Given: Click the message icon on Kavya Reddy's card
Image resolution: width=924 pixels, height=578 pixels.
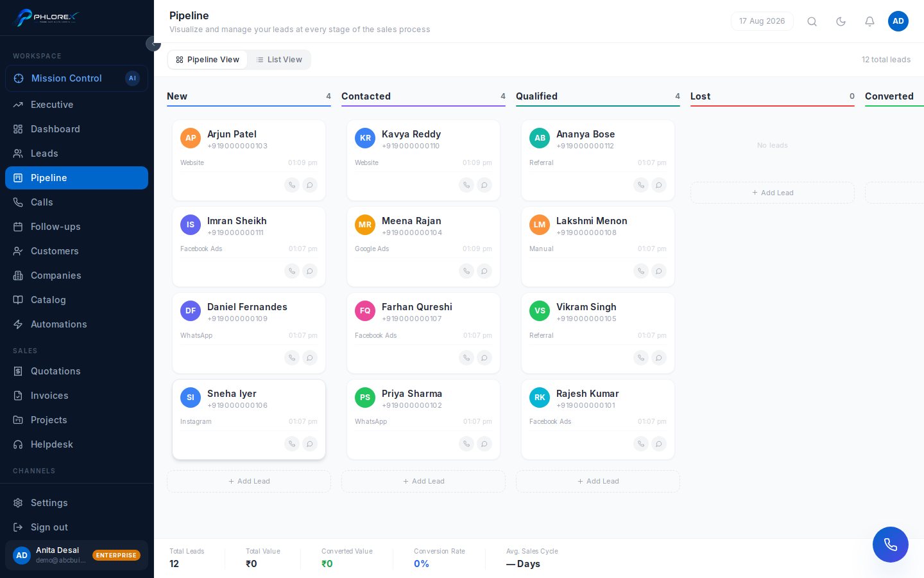Looking at the screenshot, I should pos(484,185).
